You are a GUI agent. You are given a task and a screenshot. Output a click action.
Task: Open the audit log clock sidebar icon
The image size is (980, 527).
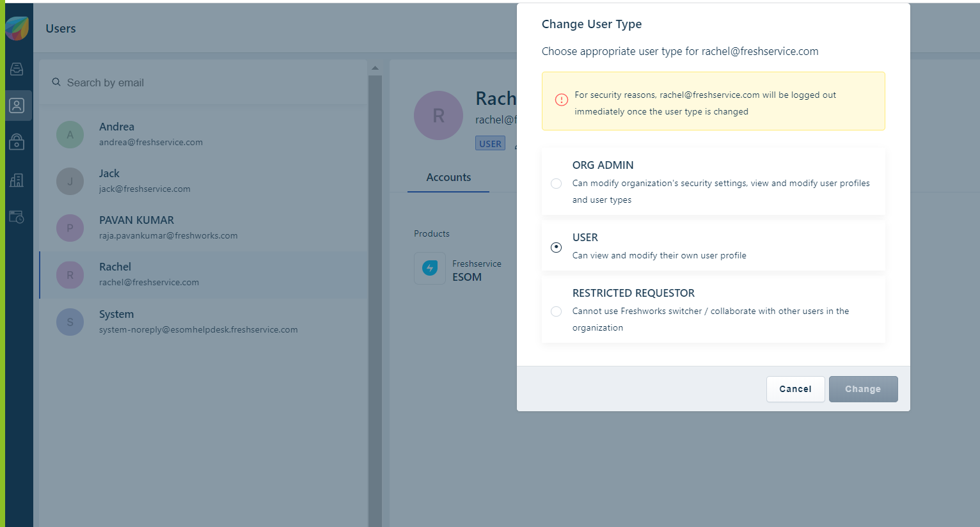[17, 217]
